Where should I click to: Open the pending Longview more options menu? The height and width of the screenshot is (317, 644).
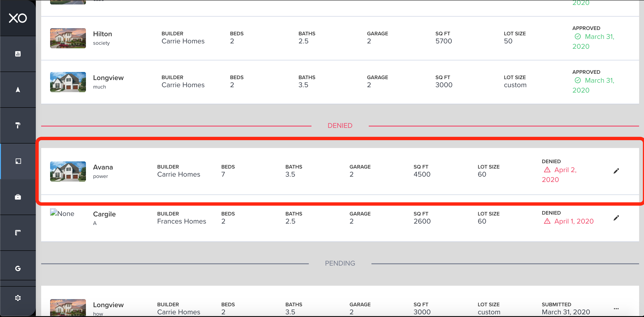click(x=616, y=309)
